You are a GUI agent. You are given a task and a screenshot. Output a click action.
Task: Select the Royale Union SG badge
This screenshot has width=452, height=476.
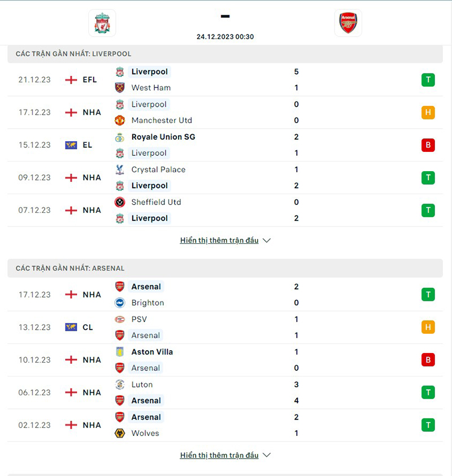click(120, 137)
